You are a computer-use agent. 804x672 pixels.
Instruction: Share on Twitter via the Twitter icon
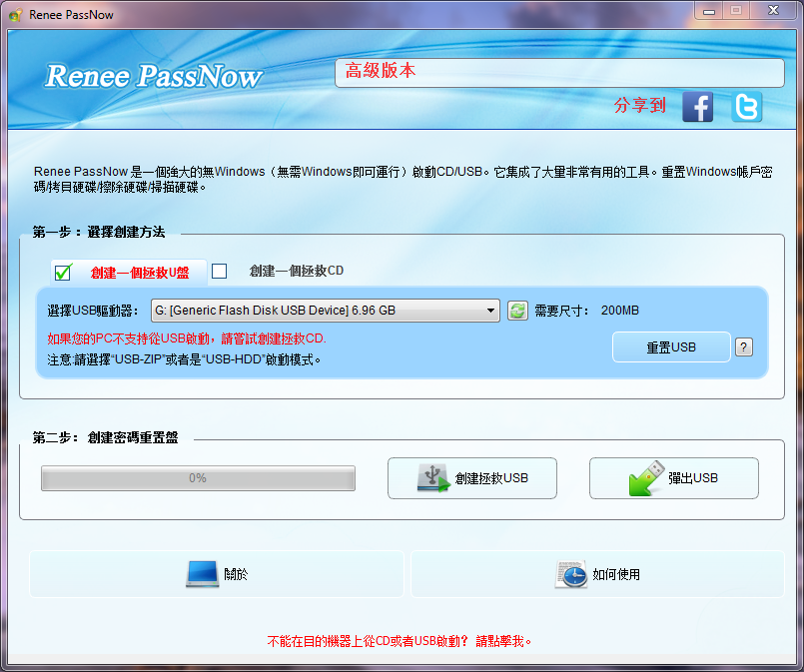click(x=747, y=107)
